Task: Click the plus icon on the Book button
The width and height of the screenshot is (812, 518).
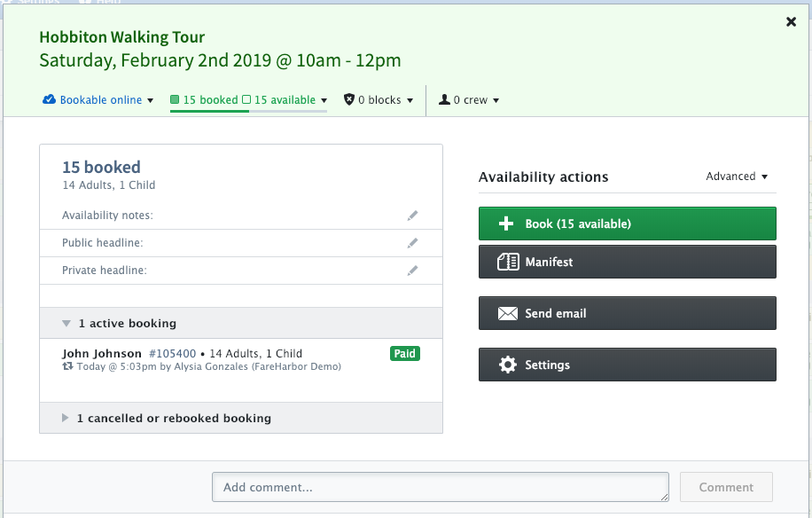Action: point(505,224)
